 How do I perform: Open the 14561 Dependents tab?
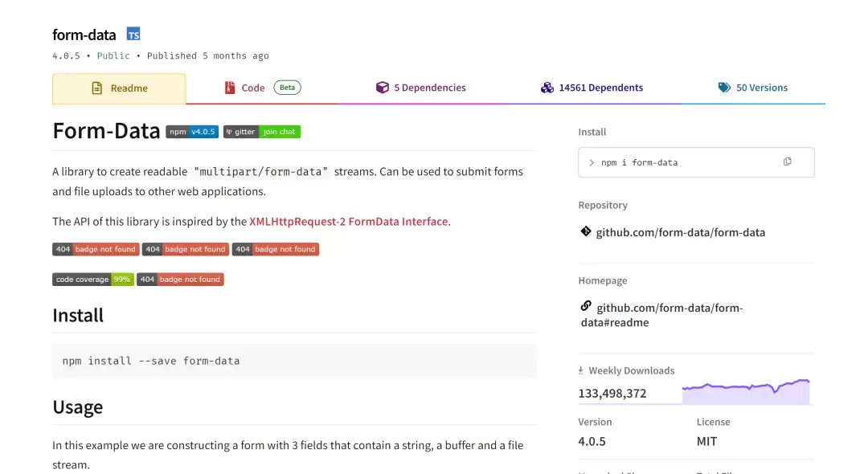(x=592, y=88)
